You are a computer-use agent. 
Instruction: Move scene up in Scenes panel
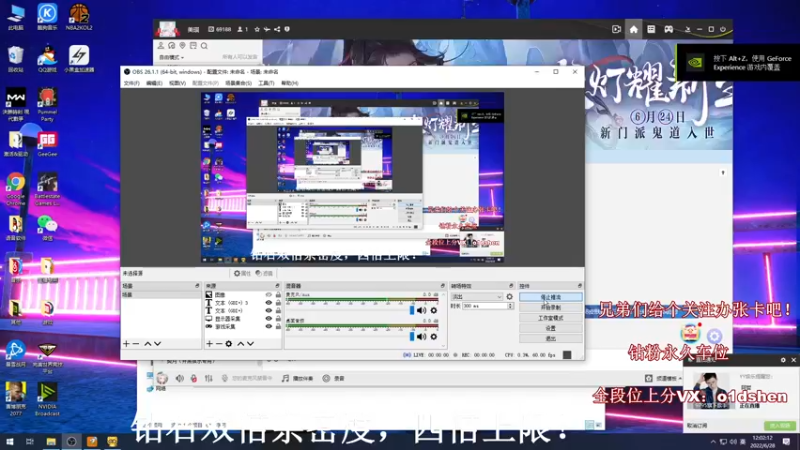click(x=147, y=344)
